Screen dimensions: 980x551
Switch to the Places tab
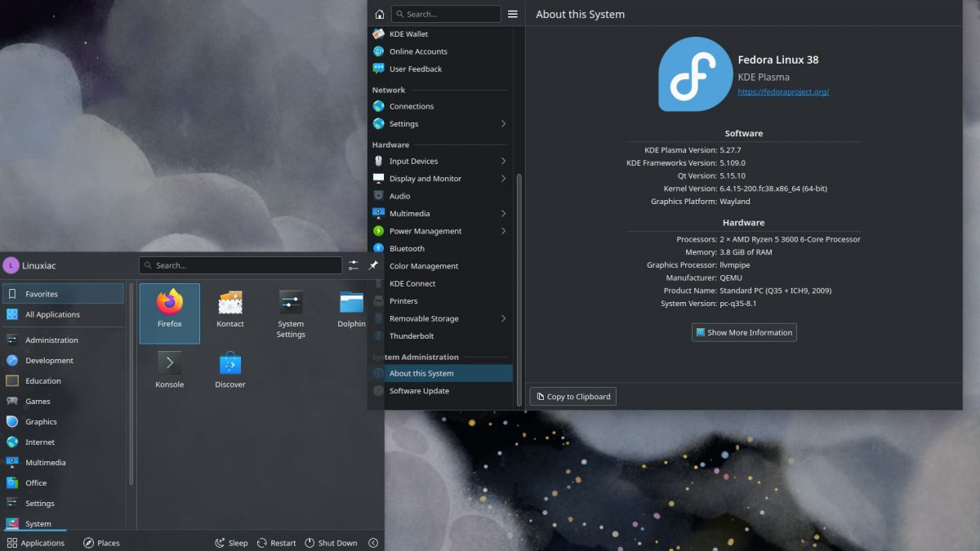pos(101,543)
